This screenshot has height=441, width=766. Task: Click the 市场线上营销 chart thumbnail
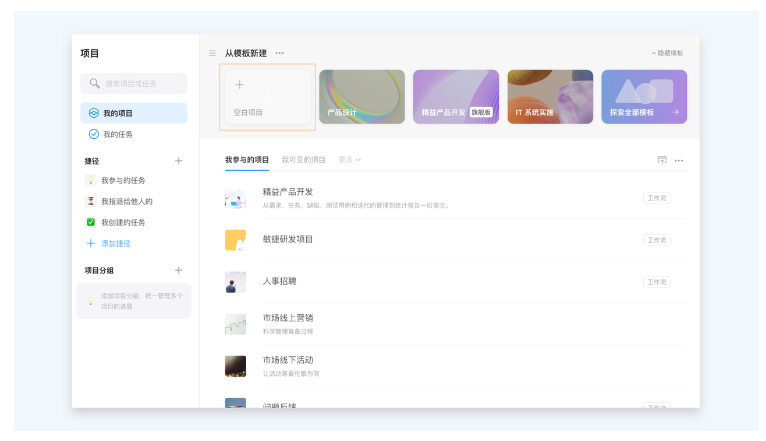pyautogui.click(x=235, y=324)
